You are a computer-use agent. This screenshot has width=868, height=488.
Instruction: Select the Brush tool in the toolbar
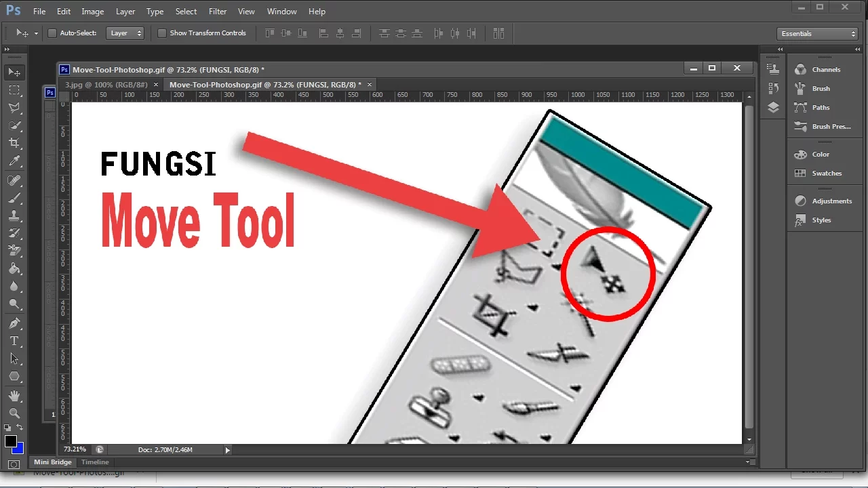[x=14, y=198]
